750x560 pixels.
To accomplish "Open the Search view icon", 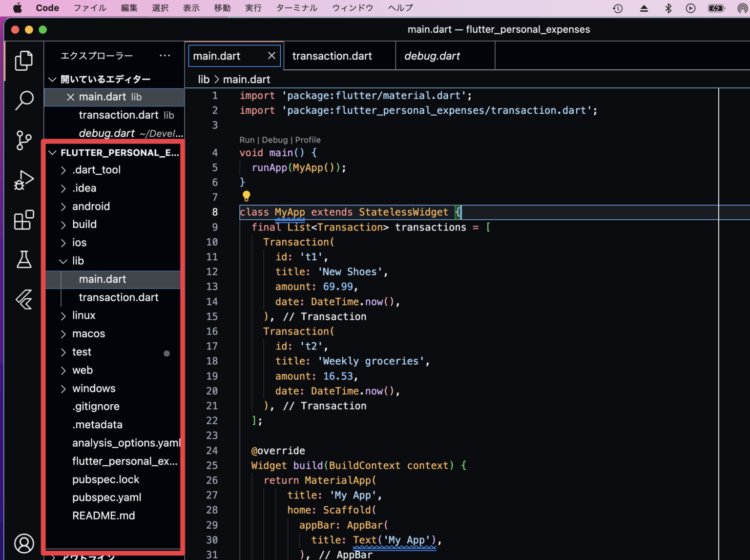I will click(x=23, y=100).
